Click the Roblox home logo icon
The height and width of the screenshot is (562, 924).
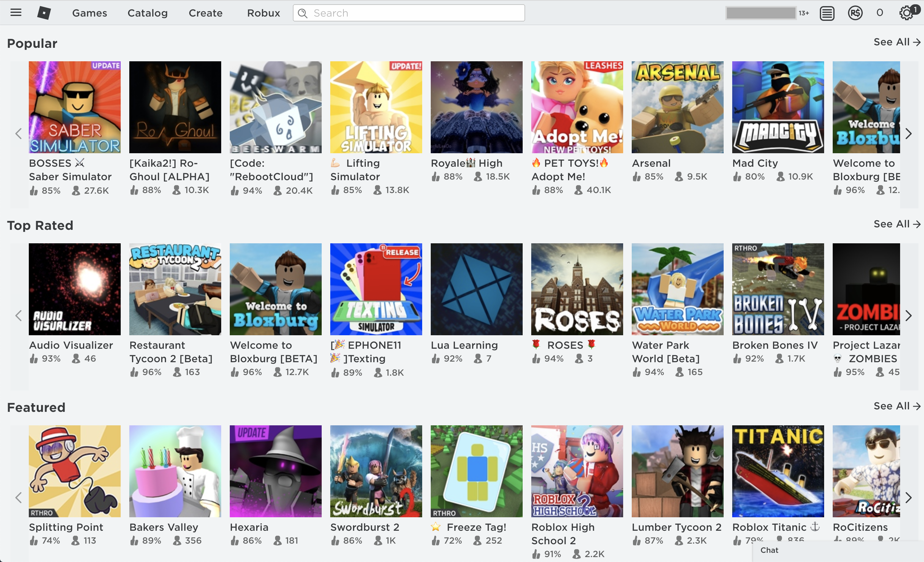[44, 13]
